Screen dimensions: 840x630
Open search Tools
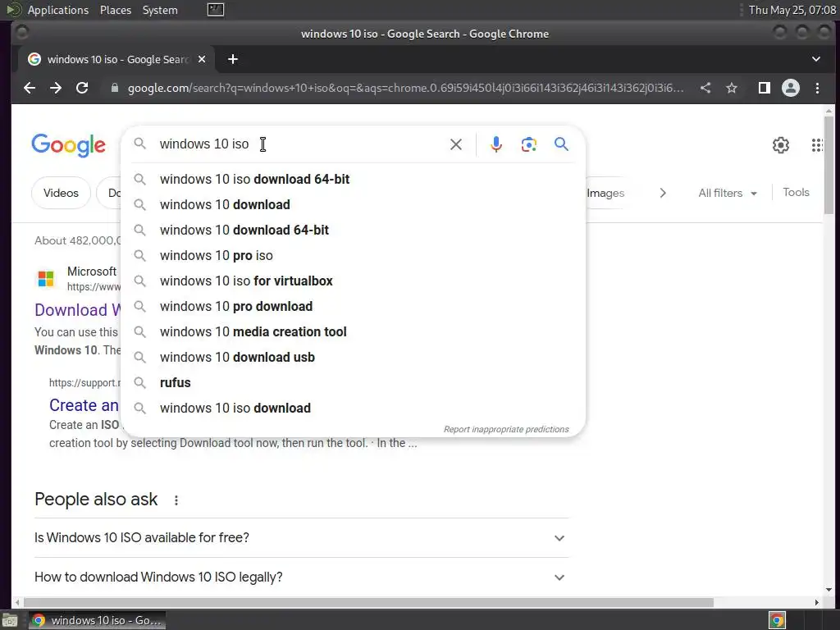796,192
